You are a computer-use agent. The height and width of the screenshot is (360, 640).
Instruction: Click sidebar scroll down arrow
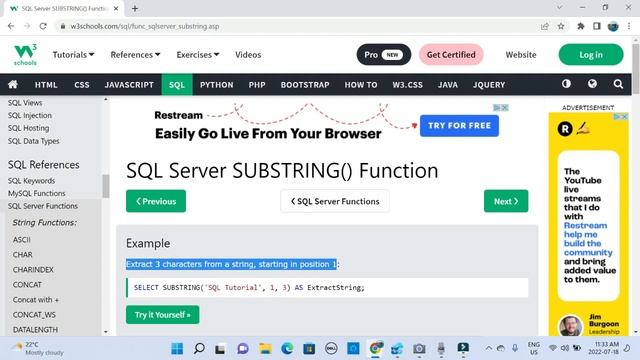click(x=106, y=332)
